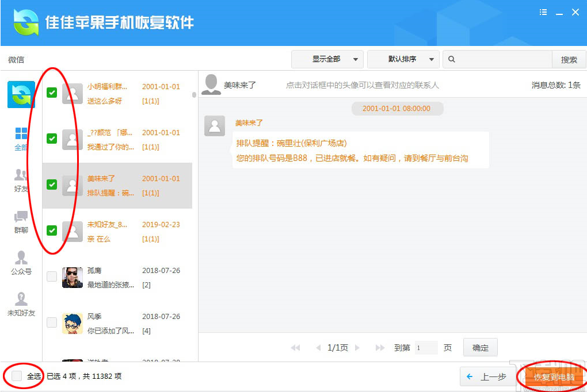
Task: Click the 确定 confirm page button
Action: click(481, 348)
